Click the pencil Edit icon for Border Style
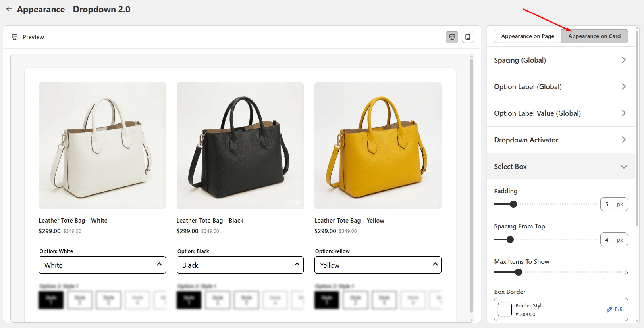 [609, 309]
